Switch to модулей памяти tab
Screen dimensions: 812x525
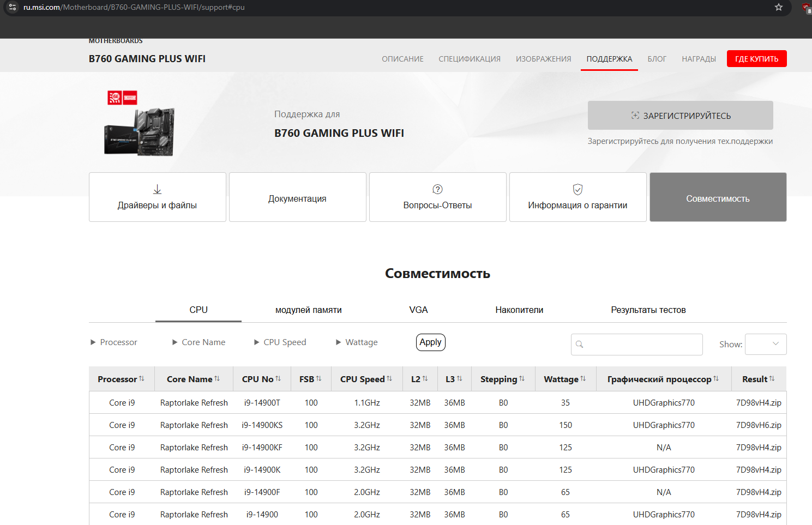click(309, 310)
